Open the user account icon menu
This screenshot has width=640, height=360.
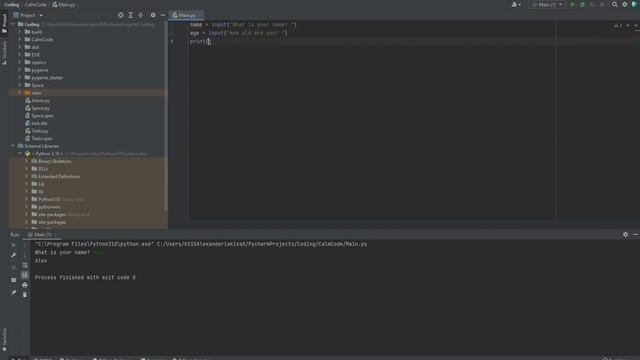click(x=516, y=4)
